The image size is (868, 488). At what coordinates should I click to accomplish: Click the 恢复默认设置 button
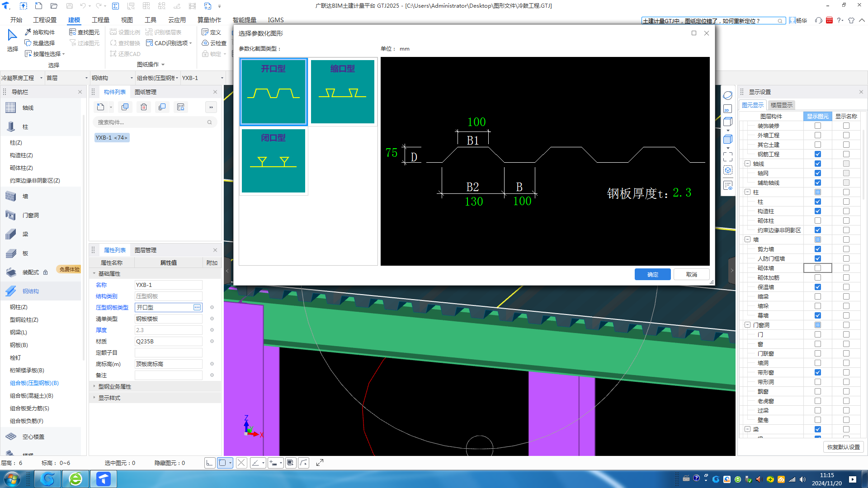pyautogui.click(x=843, y=447)
